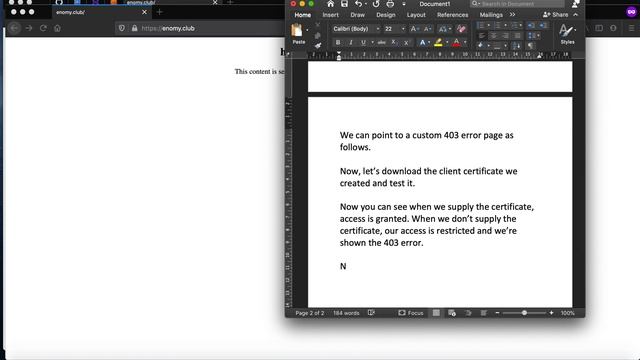Switch to Web Layout view
The height and width of the screenshot is (360, 640).
pyautogui.click(x=452, y=313)
